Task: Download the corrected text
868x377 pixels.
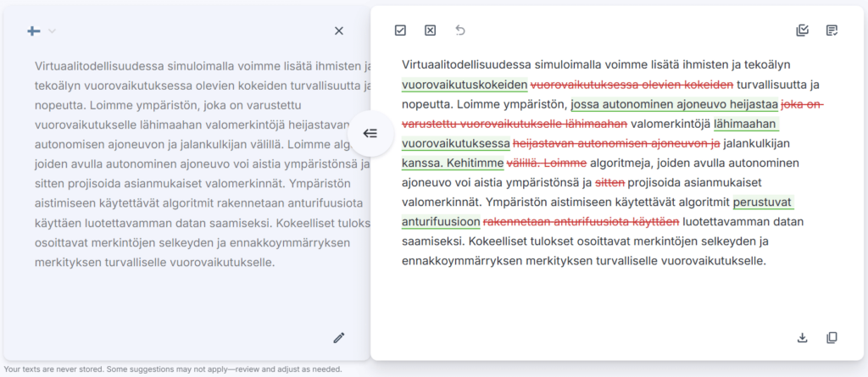Action: click(x=803, y=338)
